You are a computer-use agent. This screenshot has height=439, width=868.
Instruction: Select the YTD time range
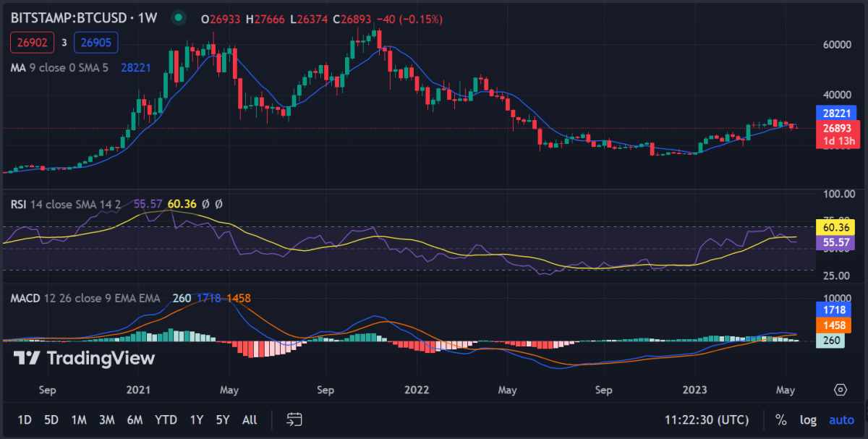166,419
